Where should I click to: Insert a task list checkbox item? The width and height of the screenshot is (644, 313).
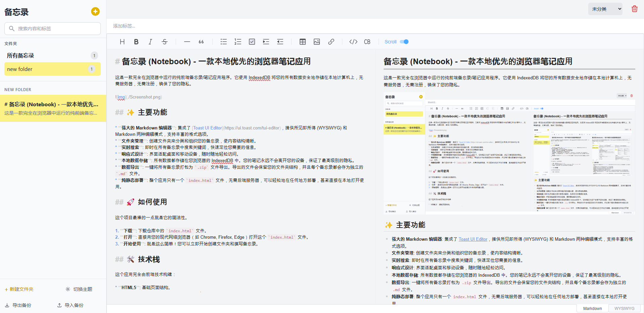[252, 41]
